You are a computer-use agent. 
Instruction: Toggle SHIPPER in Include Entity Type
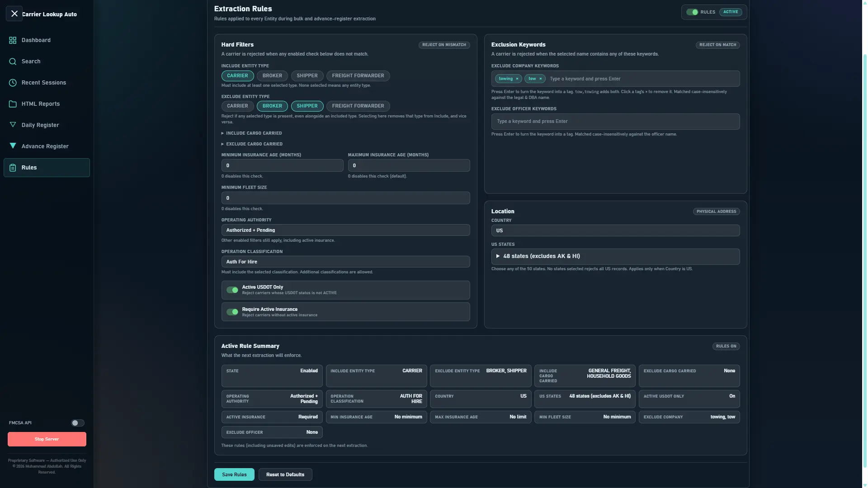coord(307,76)
